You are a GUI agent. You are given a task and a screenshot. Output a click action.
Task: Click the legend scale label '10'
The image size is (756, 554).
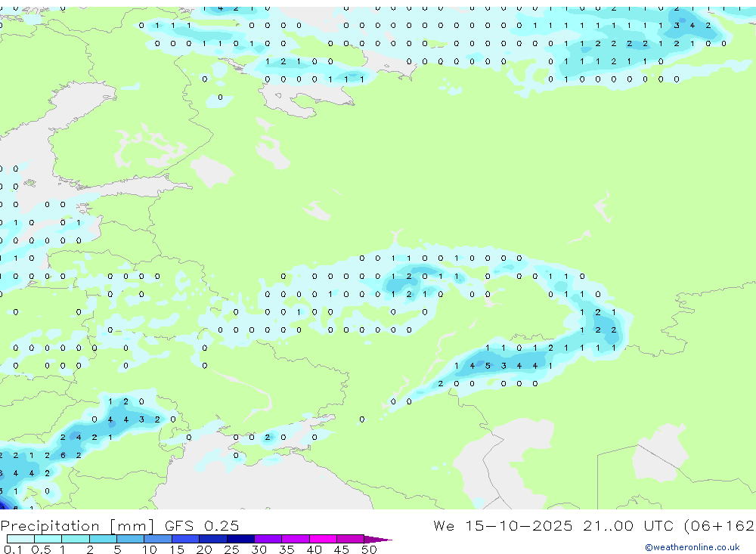pos(149,549)
